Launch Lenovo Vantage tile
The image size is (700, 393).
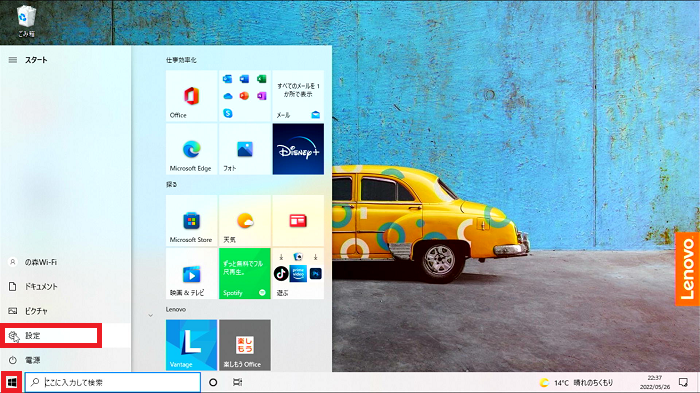[x=192, y=345]
